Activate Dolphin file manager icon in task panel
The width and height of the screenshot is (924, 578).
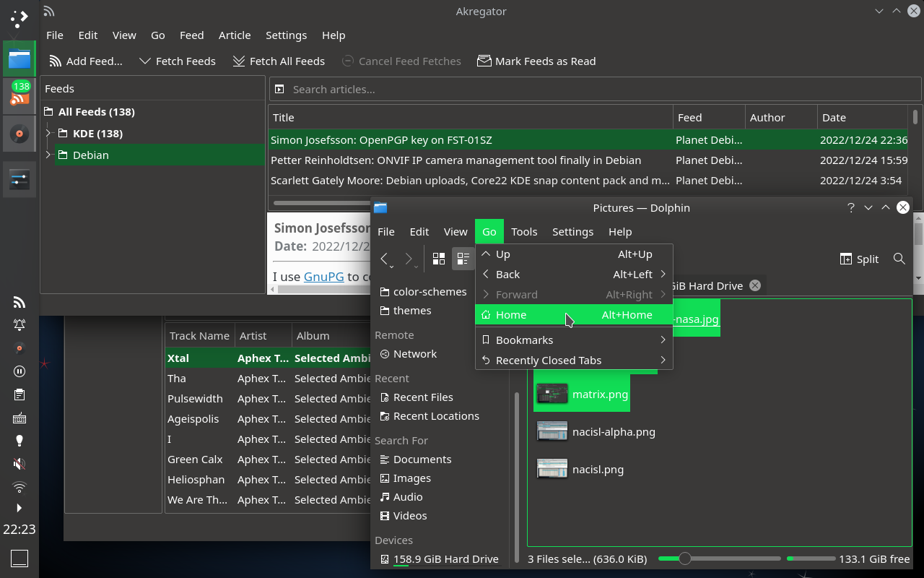coord(19,59)
